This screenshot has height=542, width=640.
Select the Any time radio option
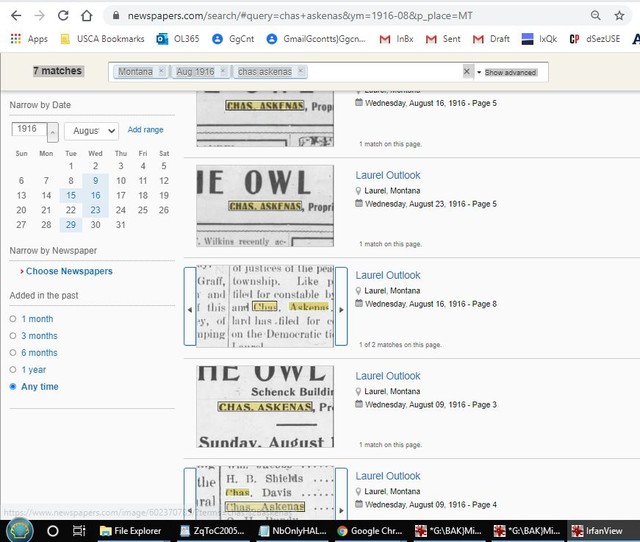(x=13, y=386)
